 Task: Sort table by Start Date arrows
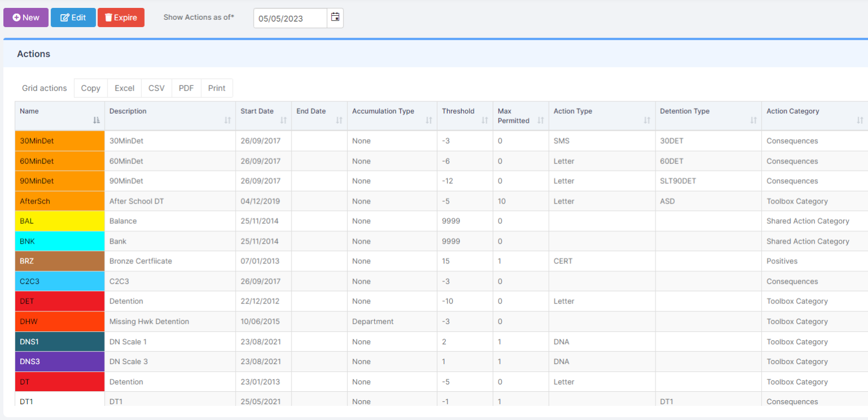(x=283, y=120)
